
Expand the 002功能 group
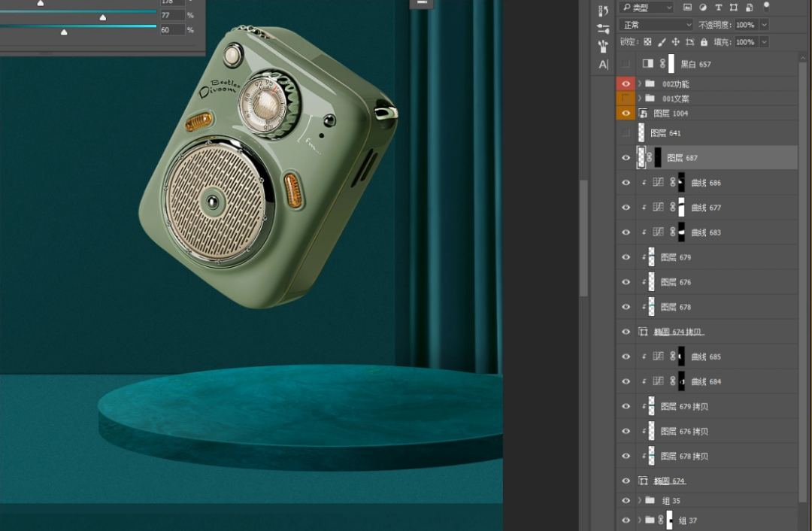(x=640, y=83)
